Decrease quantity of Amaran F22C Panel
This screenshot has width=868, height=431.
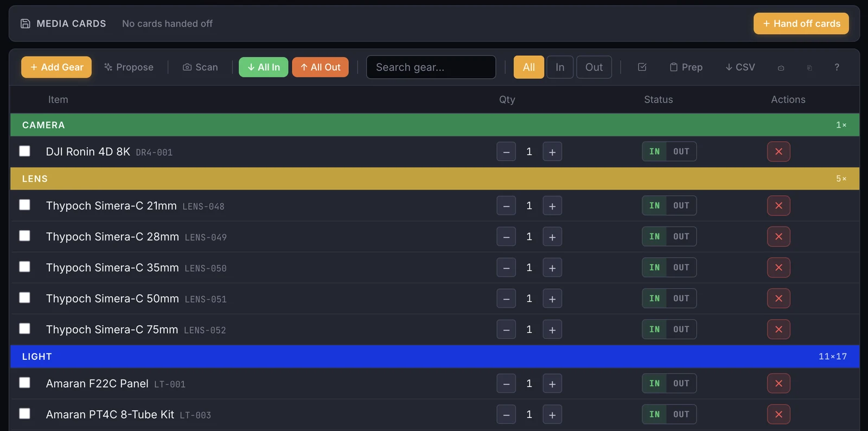tap(506, 384)
